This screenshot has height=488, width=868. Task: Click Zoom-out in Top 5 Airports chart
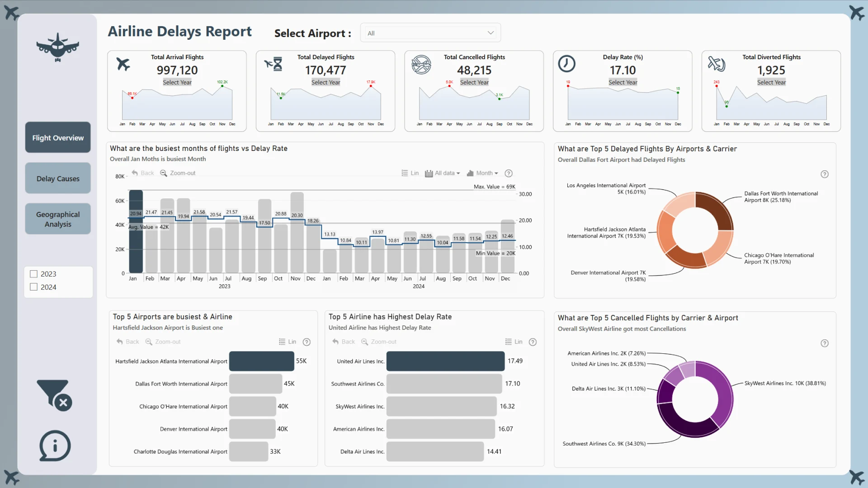163,342
